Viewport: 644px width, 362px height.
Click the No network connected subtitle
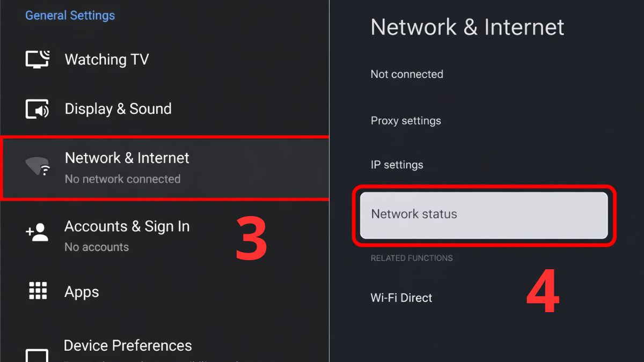[122, 179]
